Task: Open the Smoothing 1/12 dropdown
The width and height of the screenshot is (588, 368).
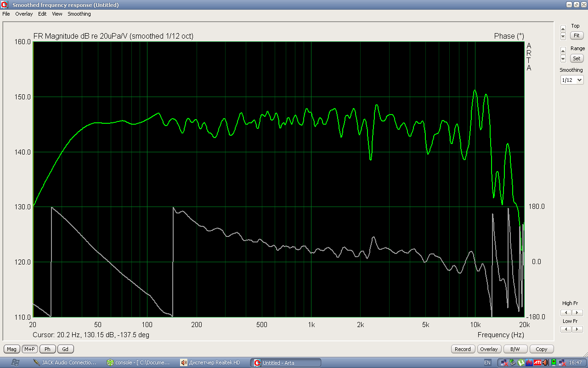Action: (x=571, y=80)
